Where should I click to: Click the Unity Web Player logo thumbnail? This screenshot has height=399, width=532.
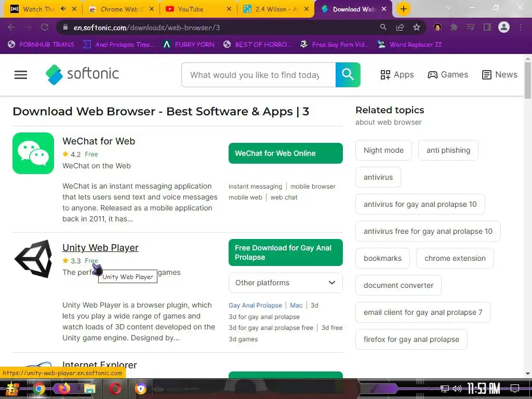click(33, 259)
